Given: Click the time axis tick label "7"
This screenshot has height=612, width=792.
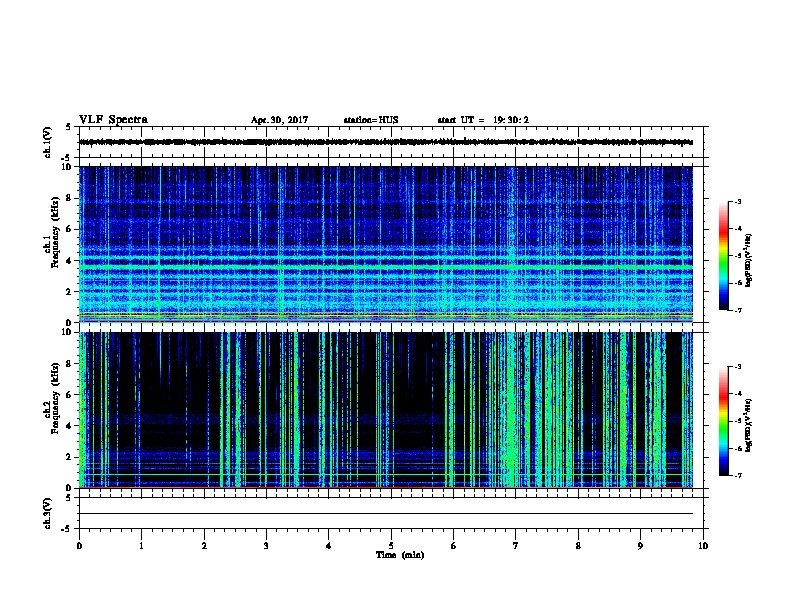Looking at the screenshot, I should pyautogui.click(x=516, y=545).
